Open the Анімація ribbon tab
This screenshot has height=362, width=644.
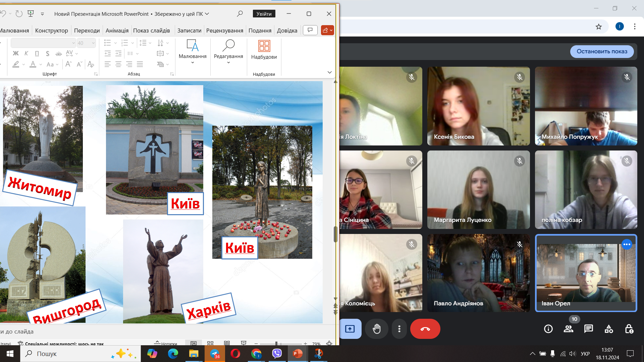point(117,31)
